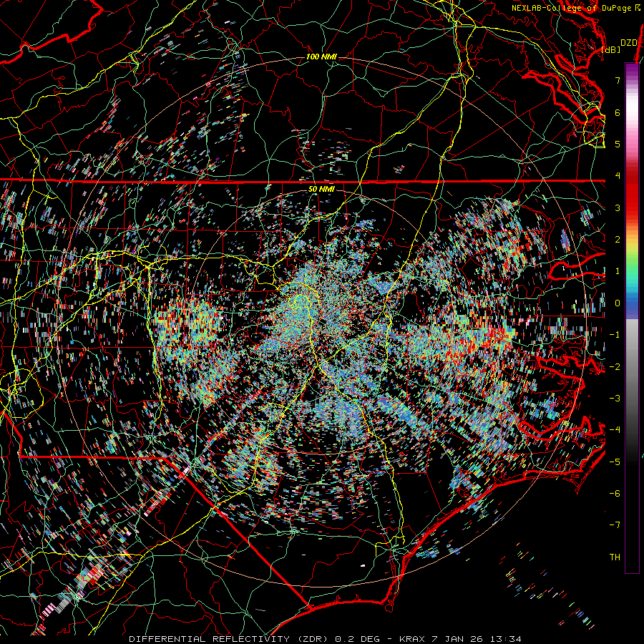
Task: Click the 50 NMI range ring label
Action: [321, 189]
